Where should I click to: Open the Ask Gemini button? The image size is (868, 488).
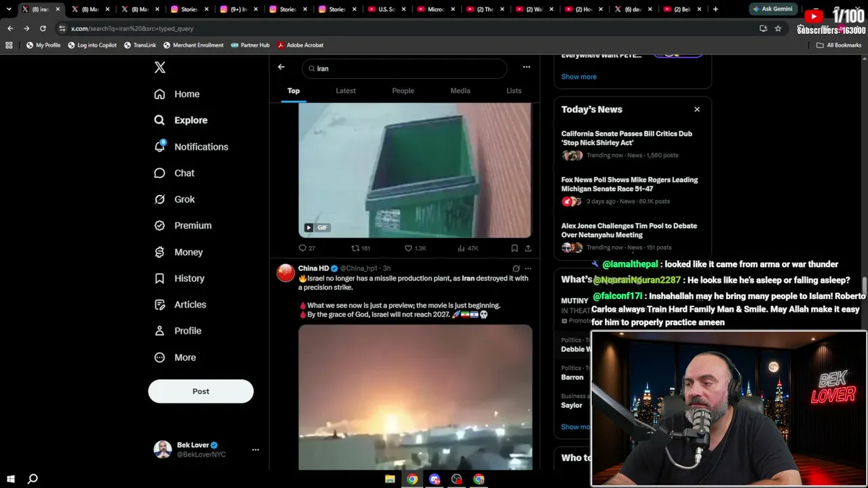coord(772,9)
